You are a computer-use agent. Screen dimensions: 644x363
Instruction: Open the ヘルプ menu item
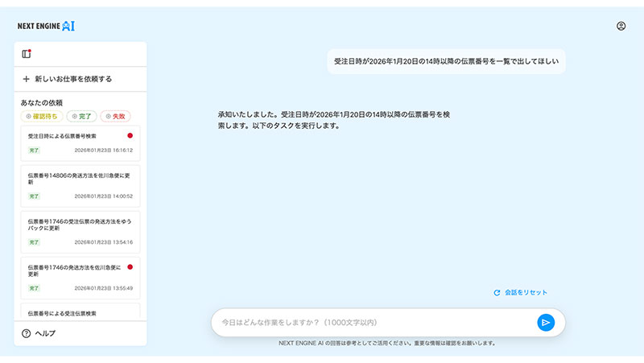(x=45, y=333)
